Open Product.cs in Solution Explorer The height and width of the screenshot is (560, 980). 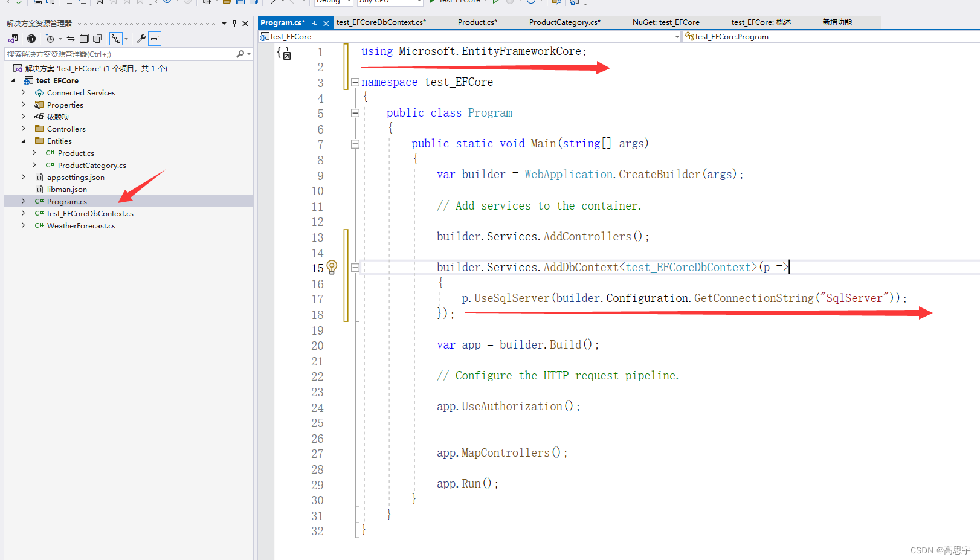[x=76, y=153]
